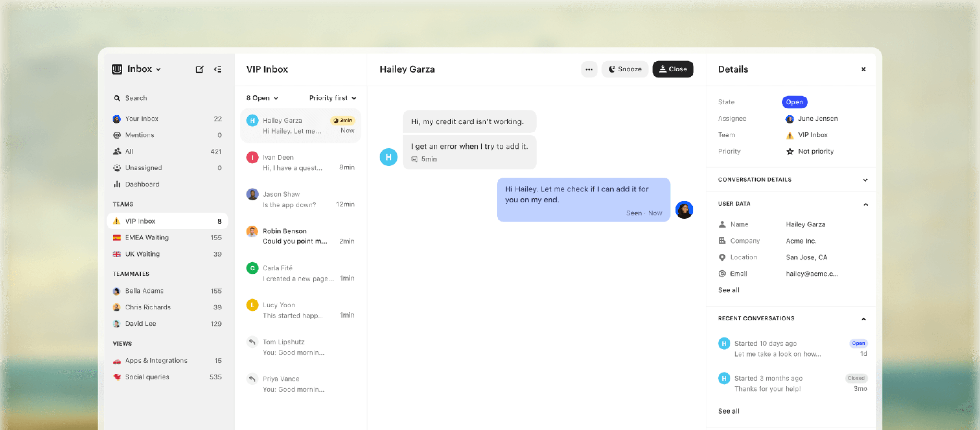
Task: Click See all under user data
Action: [728, 290]
